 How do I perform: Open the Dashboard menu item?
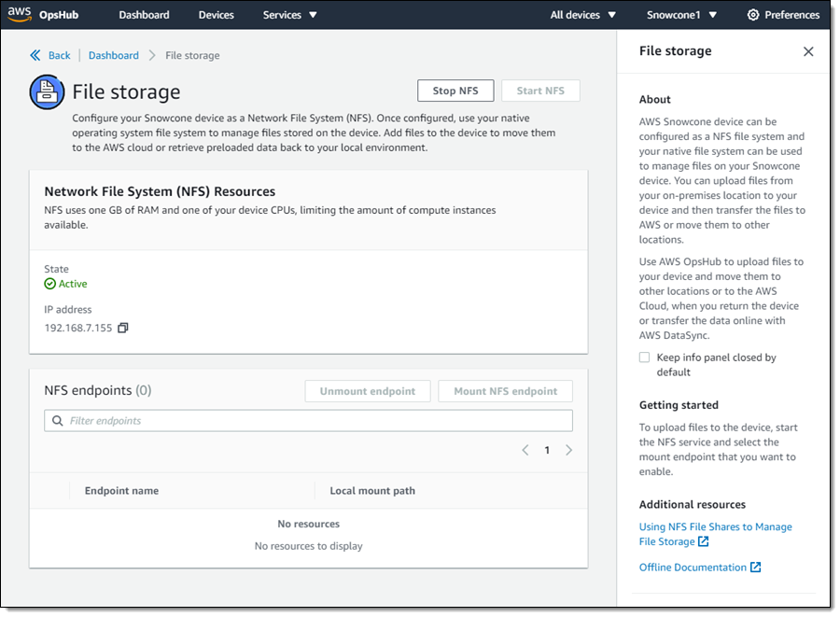(x=145, y=15)
